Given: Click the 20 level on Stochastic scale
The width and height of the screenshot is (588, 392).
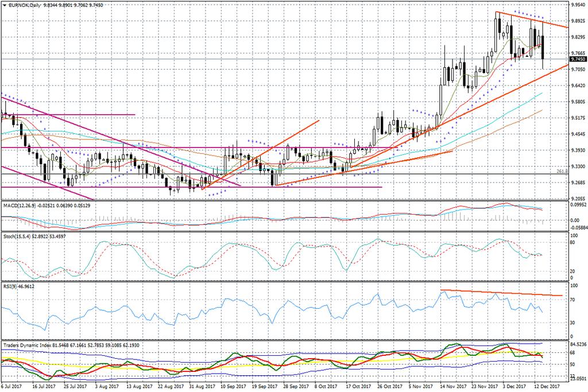Looking at the screenshot, I should [572, 271].
